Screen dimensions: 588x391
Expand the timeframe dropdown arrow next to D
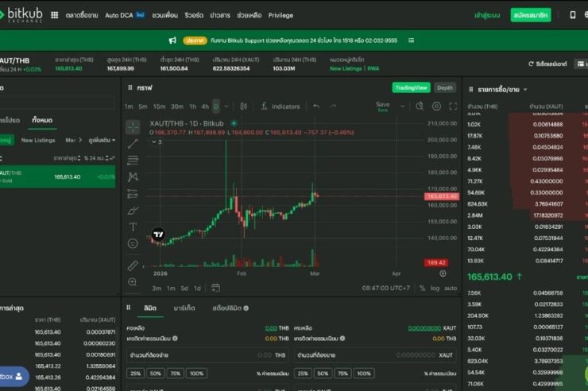point(226,106)
